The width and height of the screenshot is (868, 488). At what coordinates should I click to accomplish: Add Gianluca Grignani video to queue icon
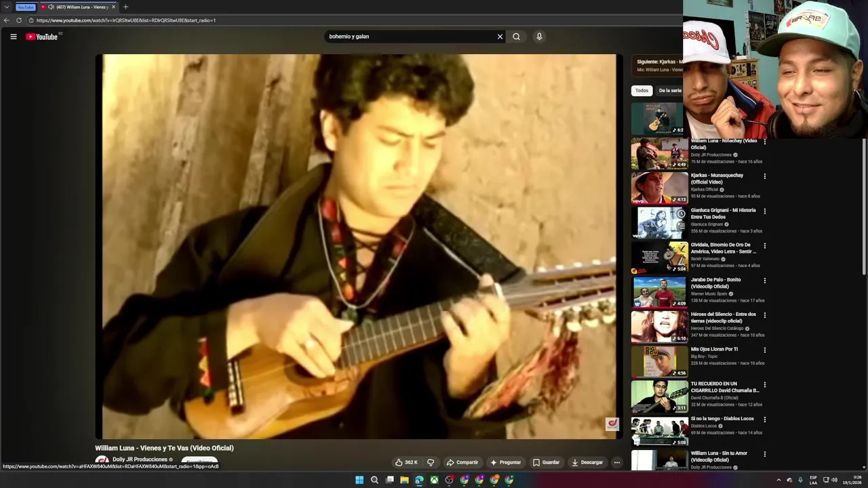[x=681, y=226]
